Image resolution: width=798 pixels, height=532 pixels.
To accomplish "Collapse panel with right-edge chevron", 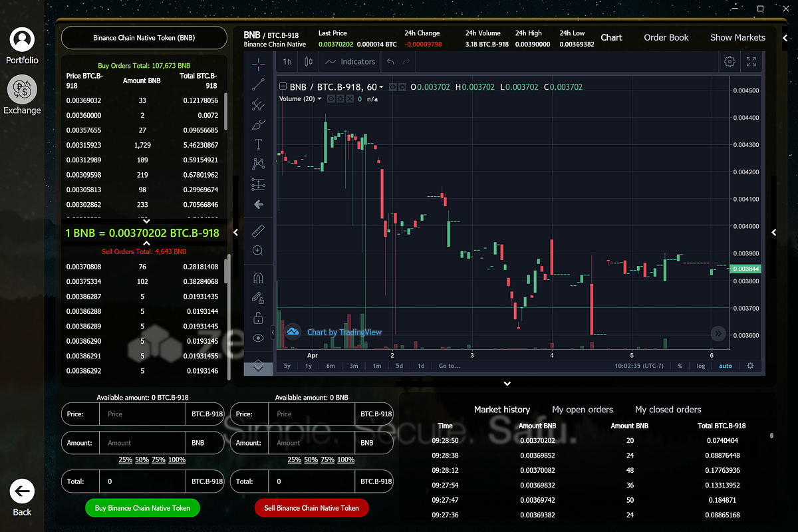I will [x=774, y=232].
